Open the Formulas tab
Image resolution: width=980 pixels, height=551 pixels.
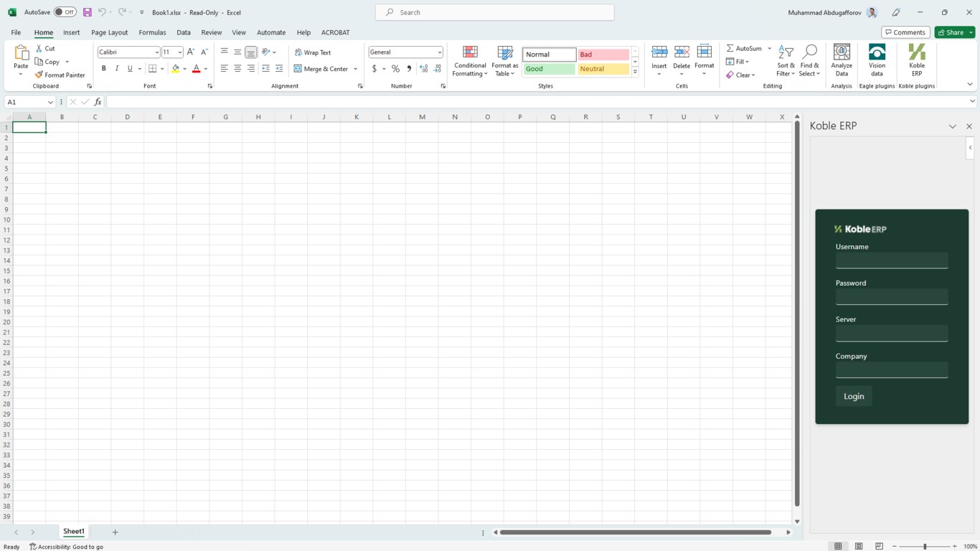[x=152, y=32]
